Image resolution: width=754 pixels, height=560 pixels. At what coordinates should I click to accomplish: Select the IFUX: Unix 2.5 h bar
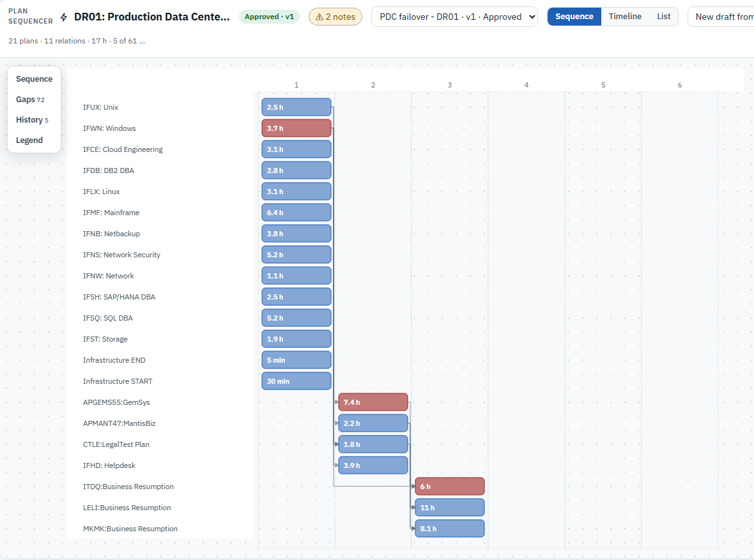(x=296, y=107)
